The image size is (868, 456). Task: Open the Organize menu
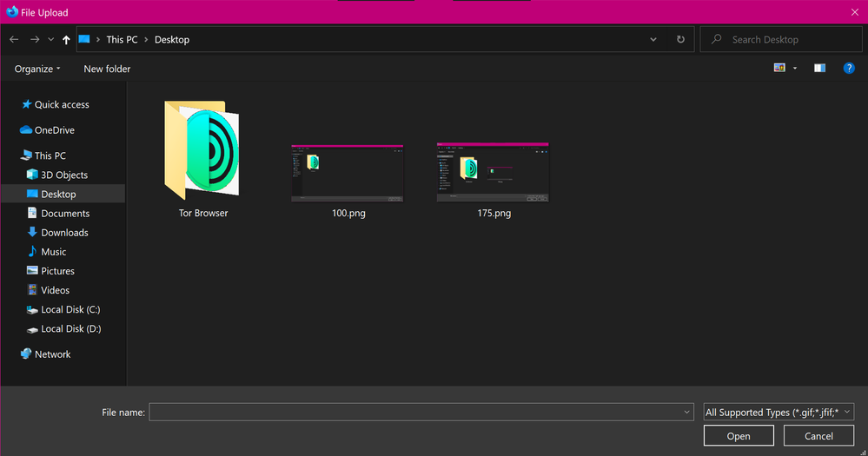37,69
